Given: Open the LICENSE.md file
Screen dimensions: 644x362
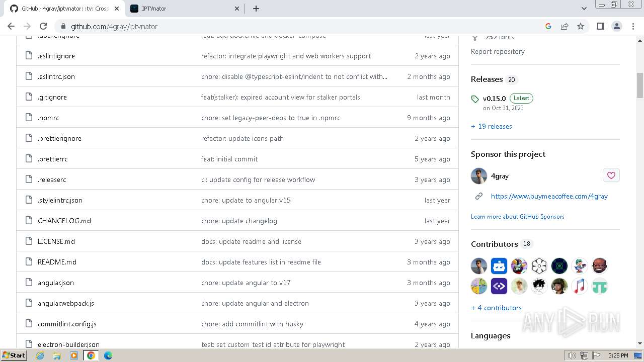Looking at the screenshot, I should point(56,241).
